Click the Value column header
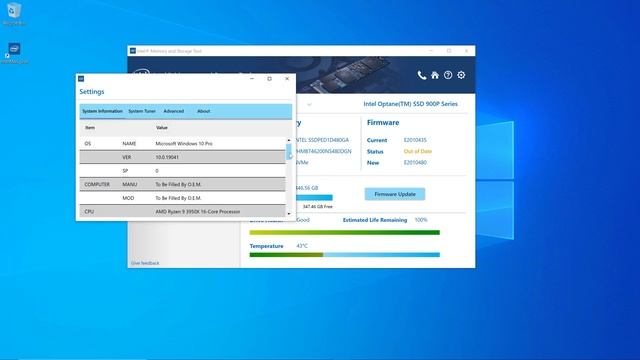This screenshot has height=360, width=640. click(162, 128)
